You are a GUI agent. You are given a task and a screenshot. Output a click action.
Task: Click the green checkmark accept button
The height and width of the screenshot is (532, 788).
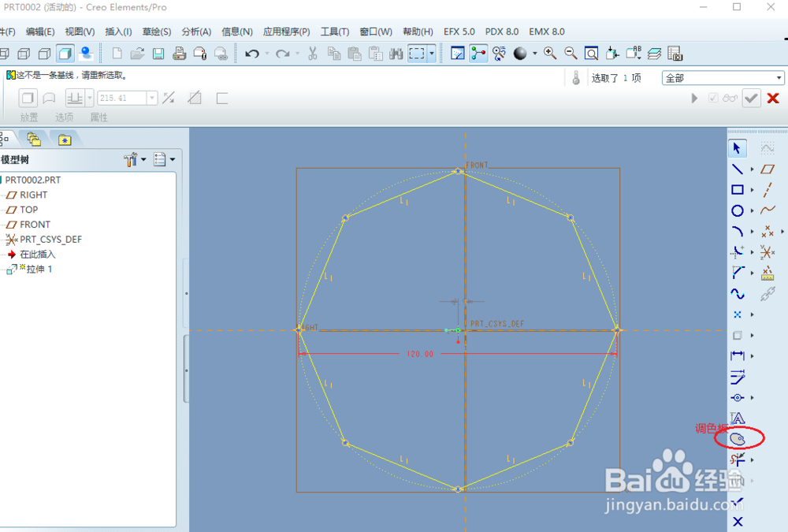(x=751, y=98)
